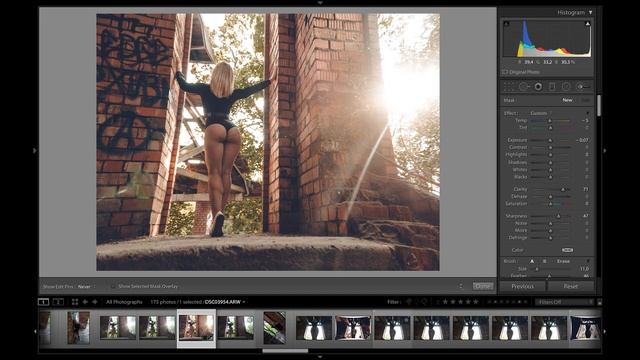The image size is (640, 360).
Task: Click the Defringe slider handle
Action: click(550, 238)
